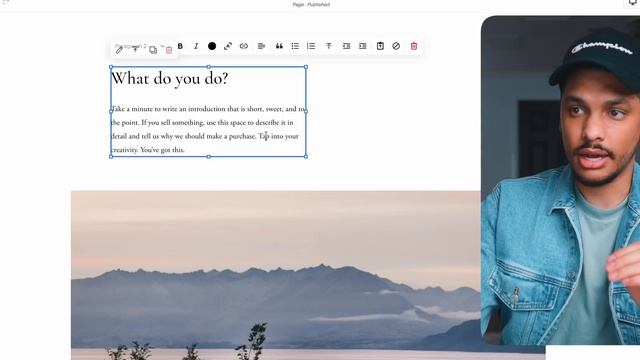The width and height of the screenshot is (640, 360).
Task: Open the Paragraph 2 text style dropdown
Action: [140, 46]
